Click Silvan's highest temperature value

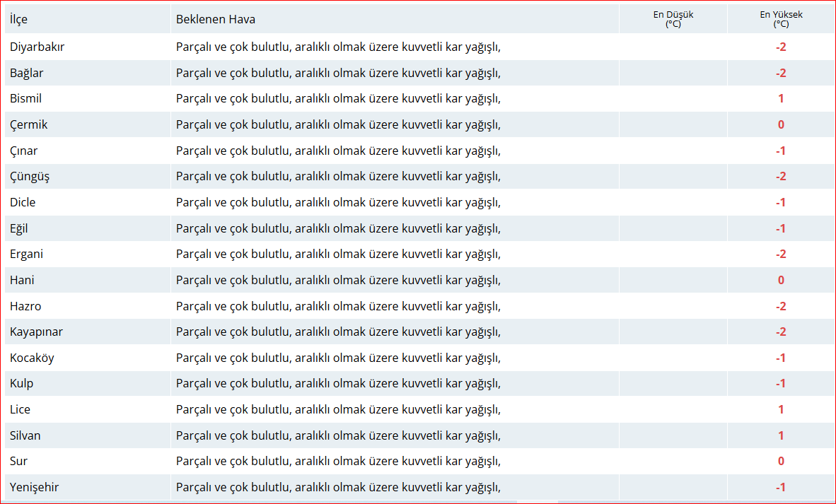coord(781,435)
